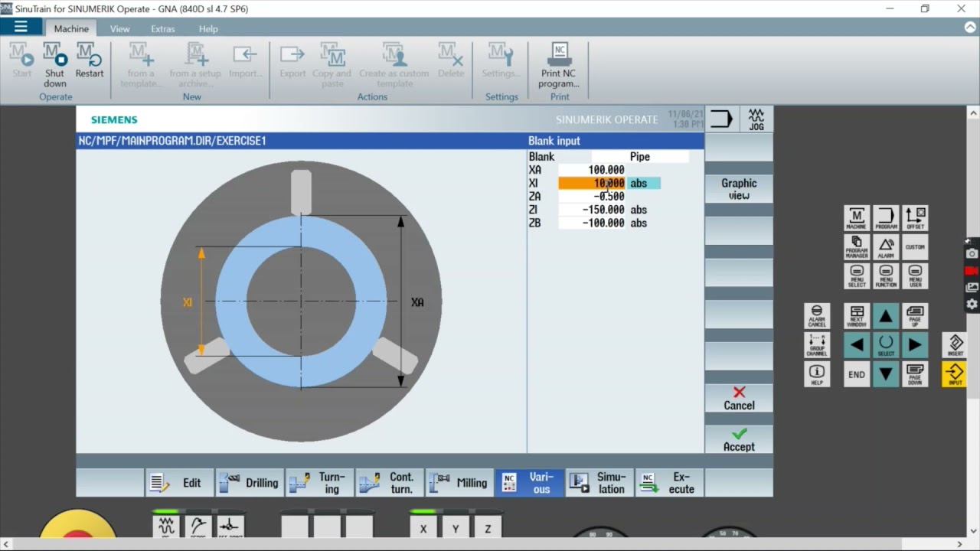Click the MENU USER key

[915, 276]
